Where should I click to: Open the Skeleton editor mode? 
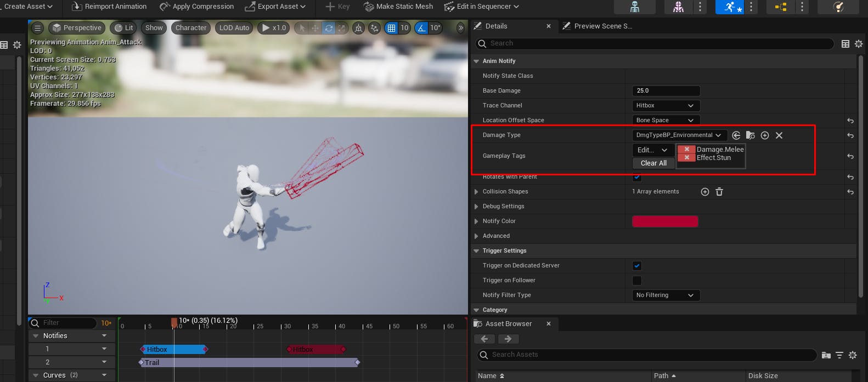coord(635,7)
